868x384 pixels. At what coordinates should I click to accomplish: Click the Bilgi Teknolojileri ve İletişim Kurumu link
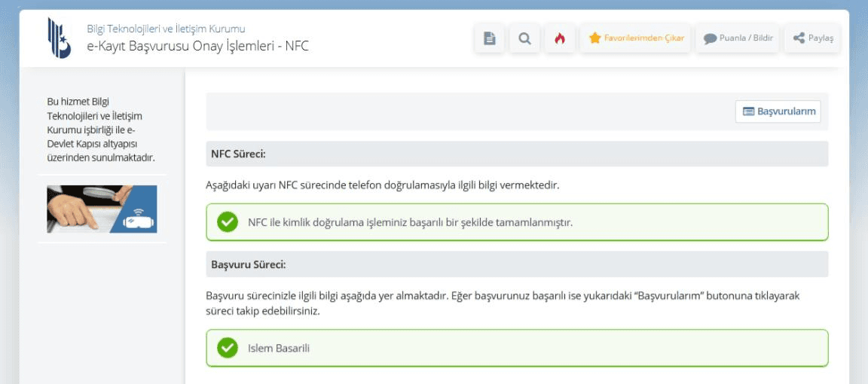point(166,29)
